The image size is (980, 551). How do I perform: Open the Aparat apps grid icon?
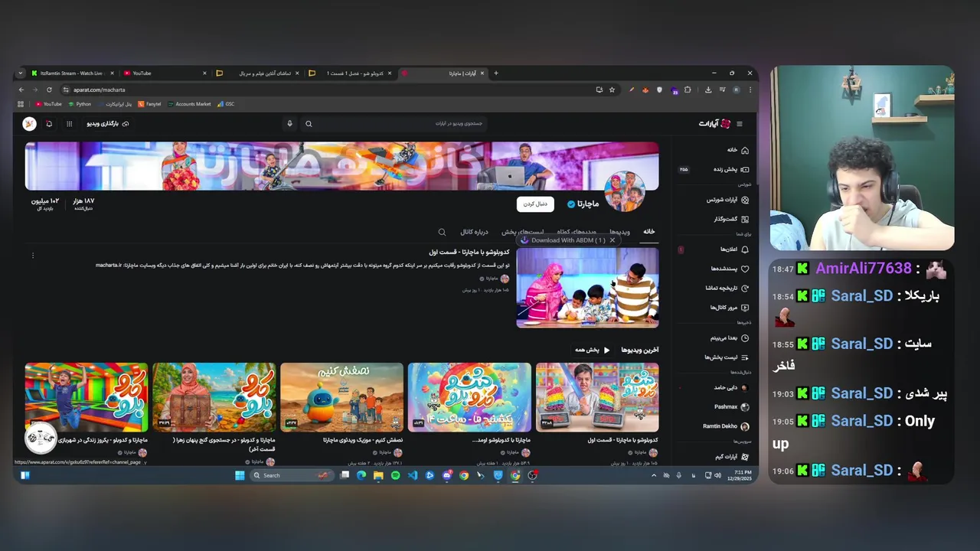(69, 124)
